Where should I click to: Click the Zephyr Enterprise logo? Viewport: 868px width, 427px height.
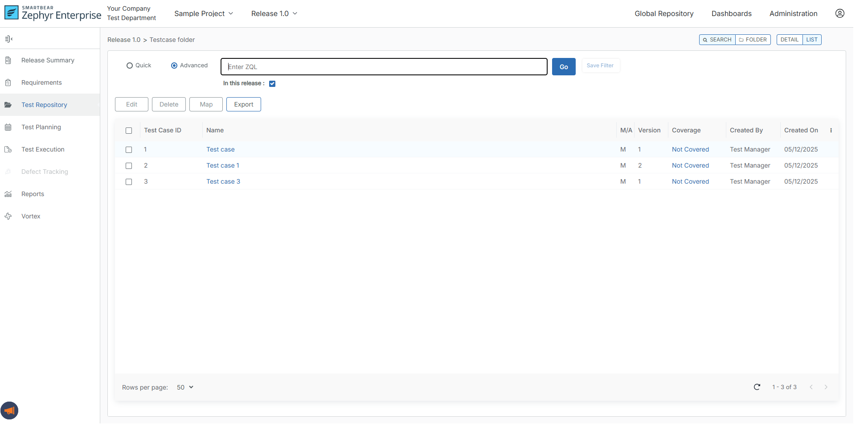click(53, 13)
